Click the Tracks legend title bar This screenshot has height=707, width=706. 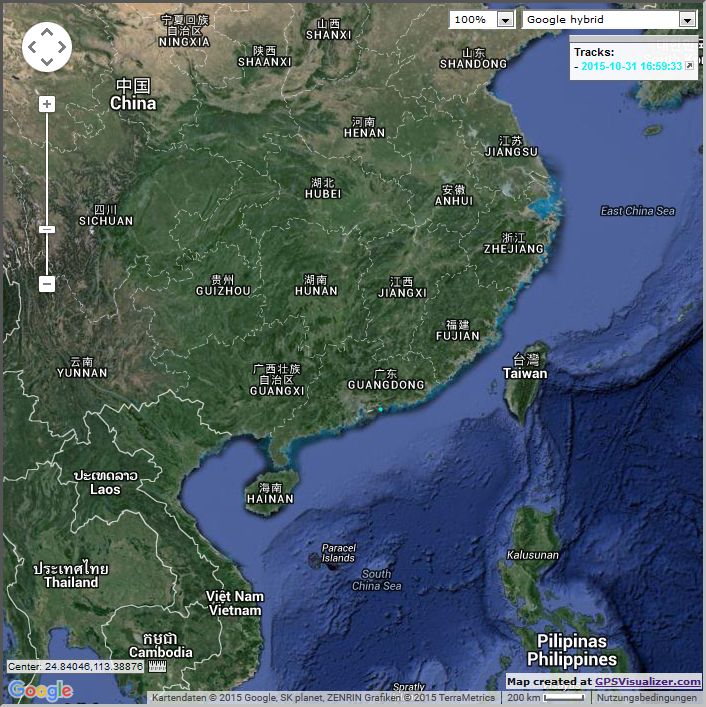[594, 51]
